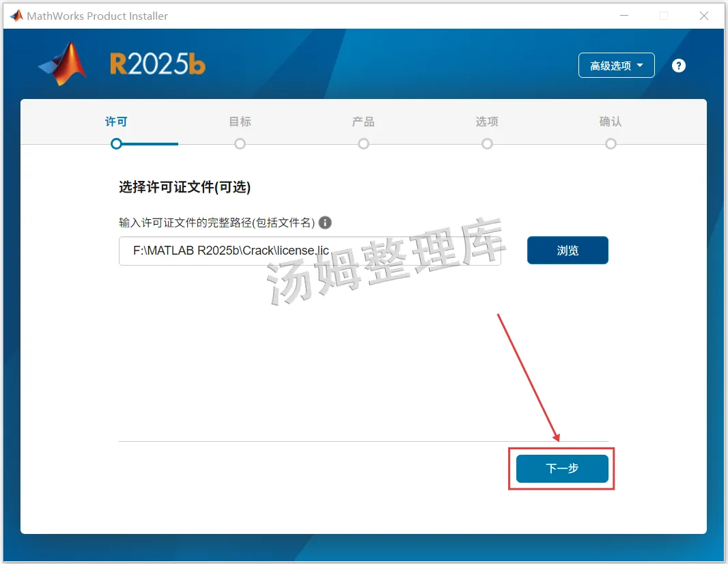Click the info icon beside license path label

[325, 223]
